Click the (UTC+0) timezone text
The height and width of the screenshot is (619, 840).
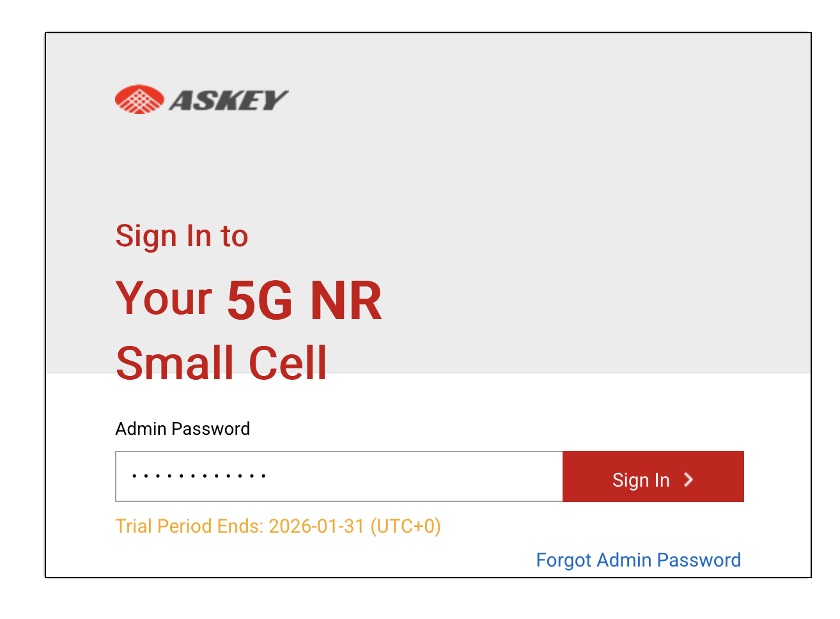coord(405,526)
